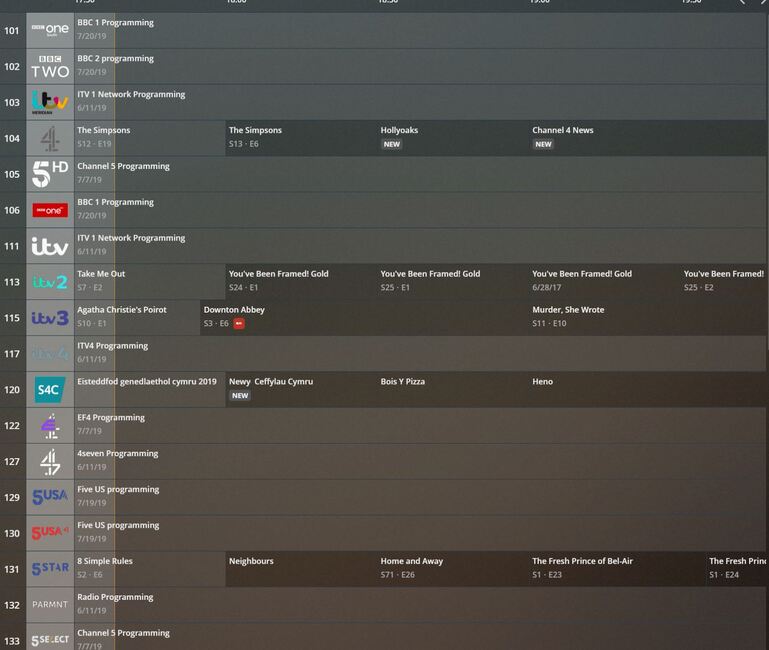This screenshot has width=769, height=650.
Task: Open The Simpsons S13 E6 listing
Action: (x=302, y=138)
